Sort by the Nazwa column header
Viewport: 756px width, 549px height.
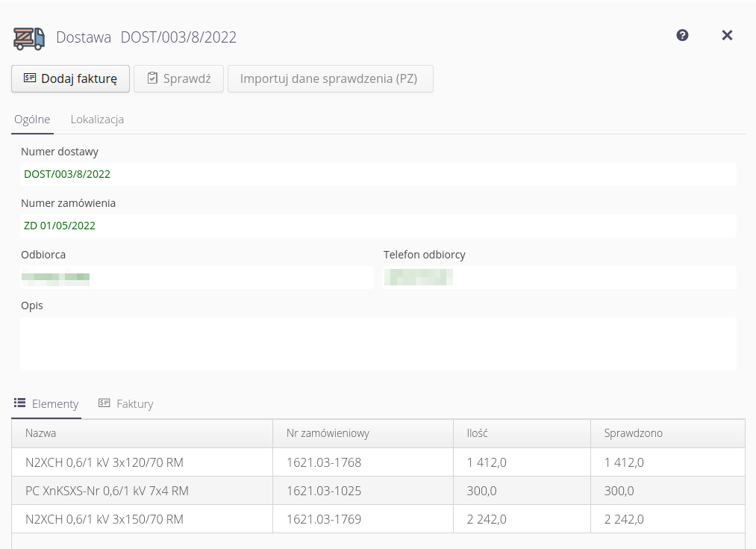coord(41,433)
